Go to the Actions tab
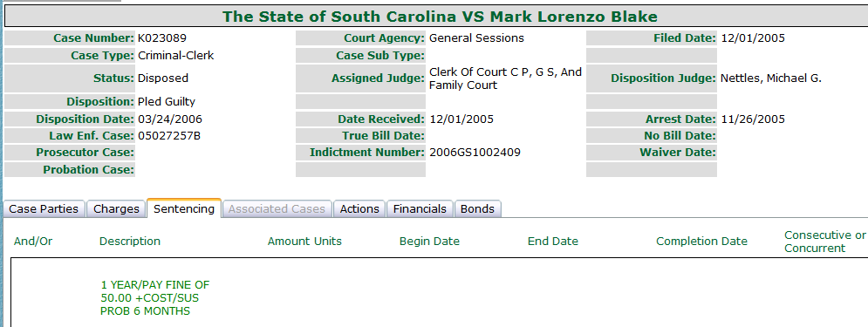Viewport: 868px width, 327px height. tap(359, 208)
